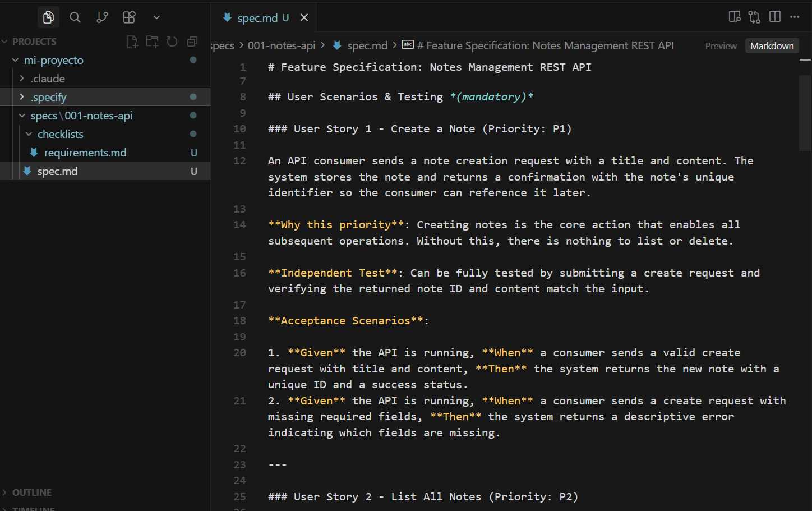This screenshot has width=812, height=511.
Task: Click 001-notes-api in the breadcrumb
Action: coord(282,45)
